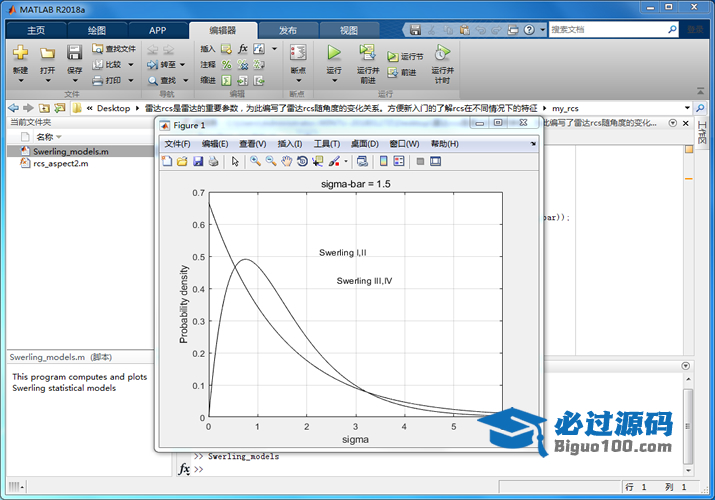This screenshot has width=715, height=500.
Task: Click the uncomment icon beside the percent icon
Action: coord(243,65)
